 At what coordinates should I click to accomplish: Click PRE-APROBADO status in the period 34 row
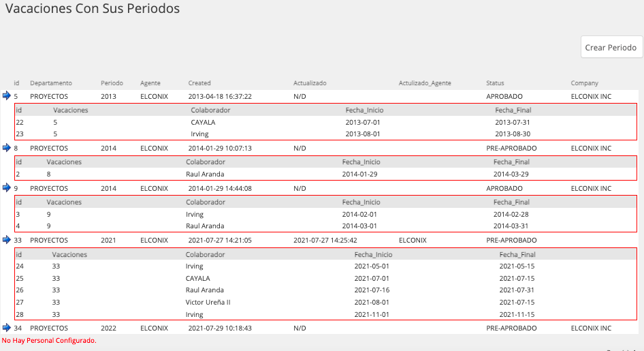[x=511, y=328]
